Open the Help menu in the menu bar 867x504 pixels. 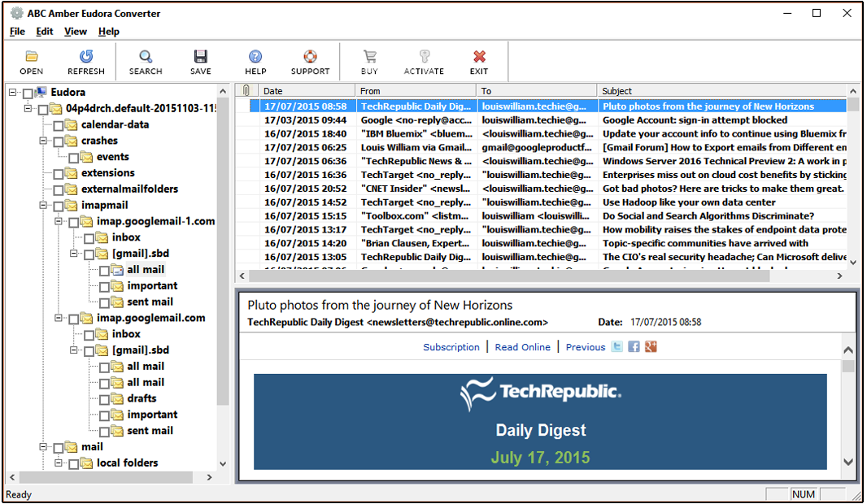pyautogui.click(x=109, y=32)
